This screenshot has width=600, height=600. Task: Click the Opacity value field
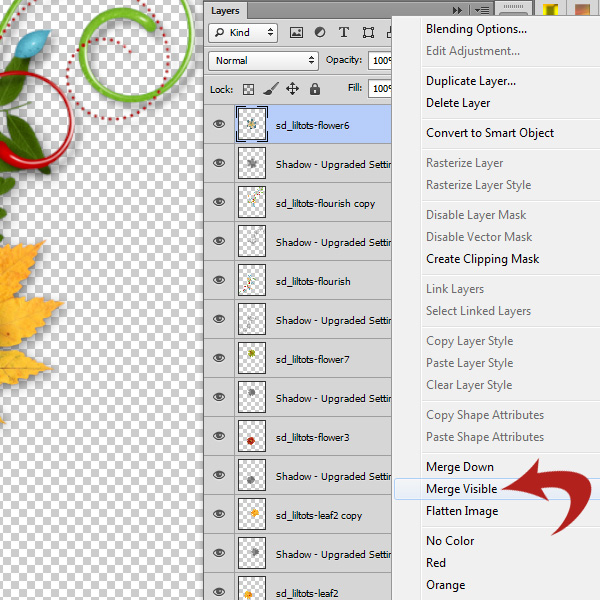[x=380, y=60]
